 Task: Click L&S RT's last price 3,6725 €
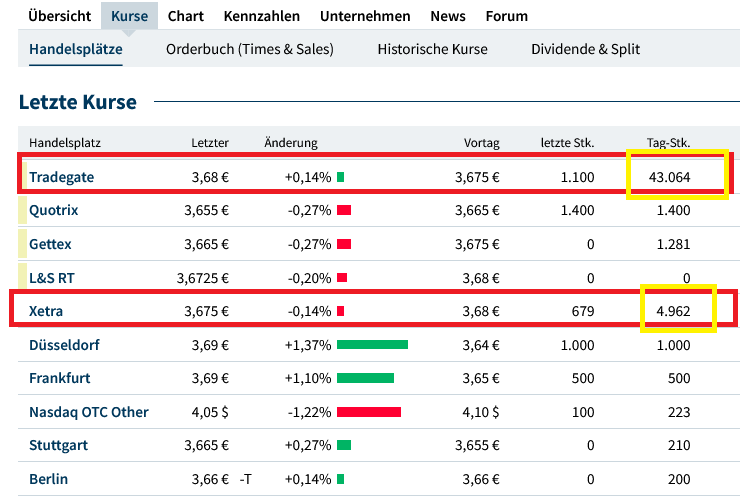pos(203,278)
